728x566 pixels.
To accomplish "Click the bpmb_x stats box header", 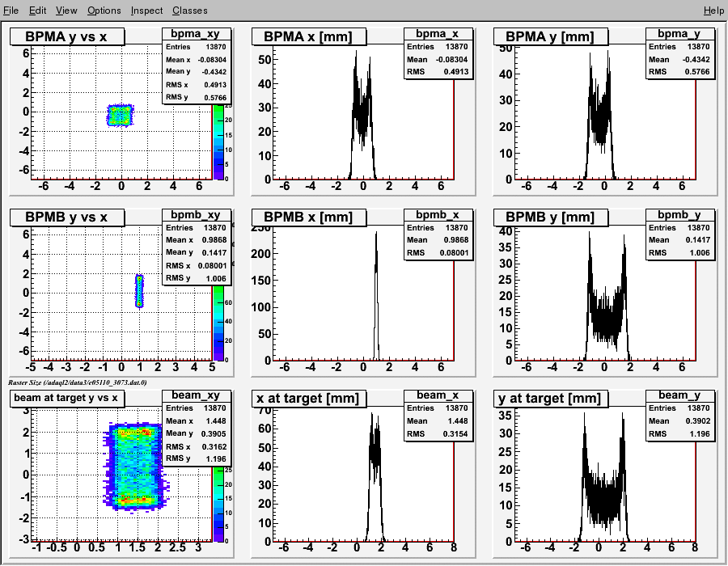I will click(438, 215).
